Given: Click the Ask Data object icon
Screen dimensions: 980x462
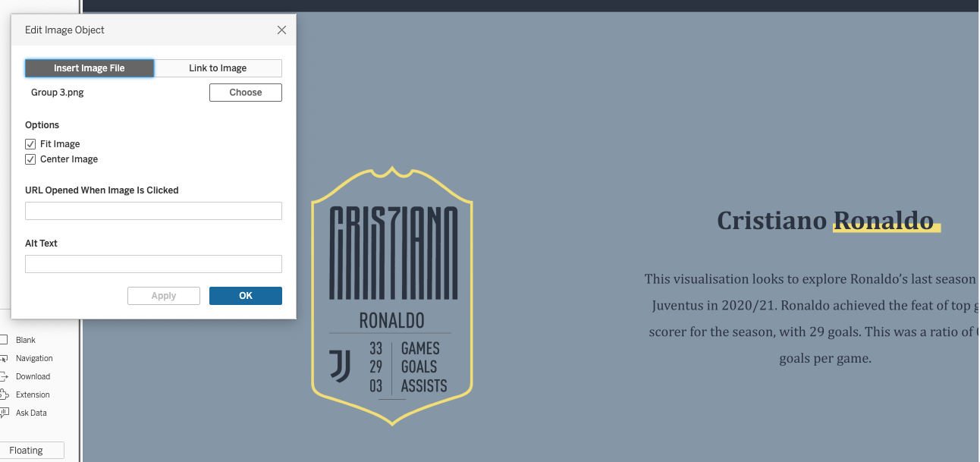Looking at the screenshot, I should (x=4, y=413).
